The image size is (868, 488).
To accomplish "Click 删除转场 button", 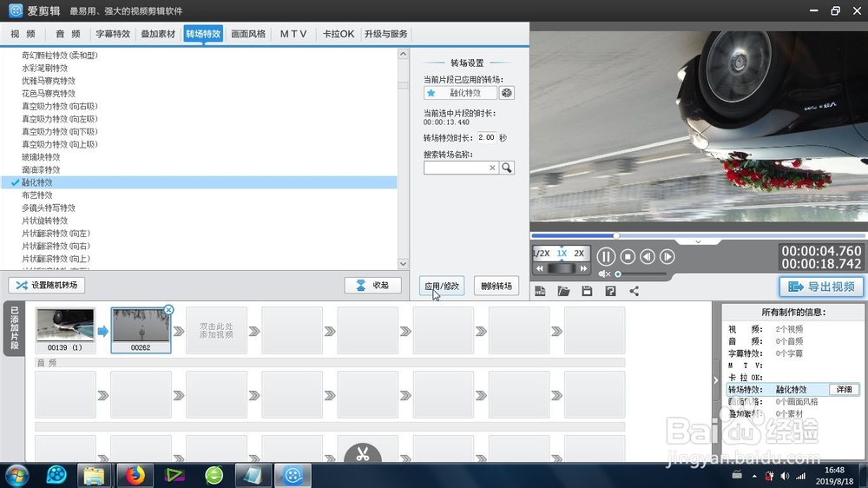I will pyautogui.click(x=496, y=286).
